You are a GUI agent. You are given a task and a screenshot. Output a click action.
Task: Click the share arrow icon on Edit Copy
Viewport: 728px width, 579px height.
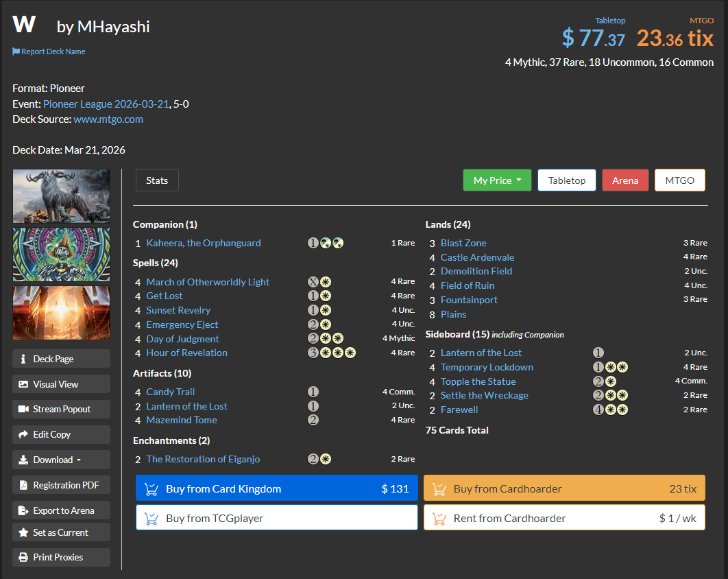tap(23, 434)
